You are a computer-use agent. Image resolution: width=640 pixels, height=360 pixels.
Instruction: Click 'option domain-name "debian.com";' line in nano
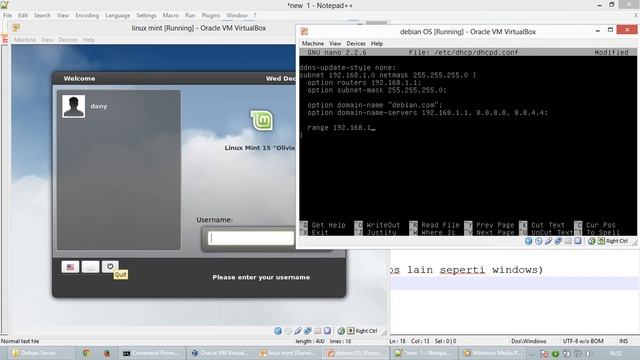[375, 105]
